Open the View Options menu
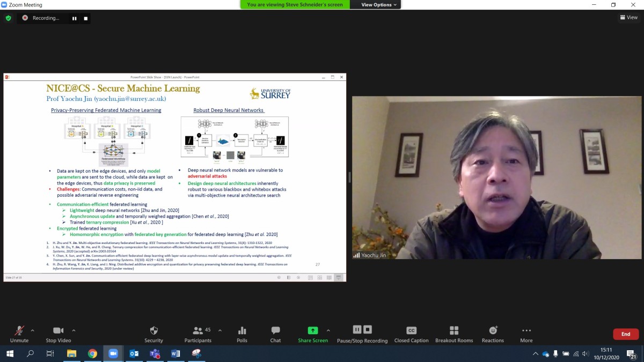 pyautogui.click(x=379, y=5)
